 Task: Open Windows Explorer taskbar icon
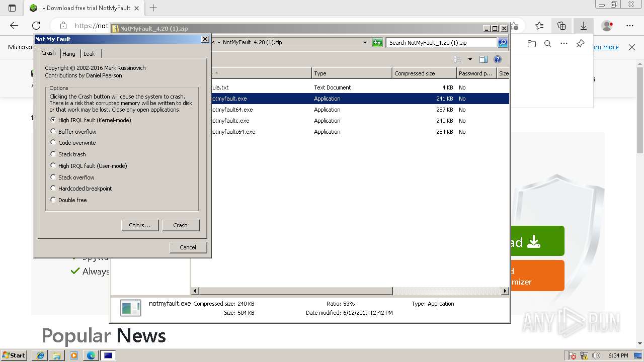[x=57, y=355]
